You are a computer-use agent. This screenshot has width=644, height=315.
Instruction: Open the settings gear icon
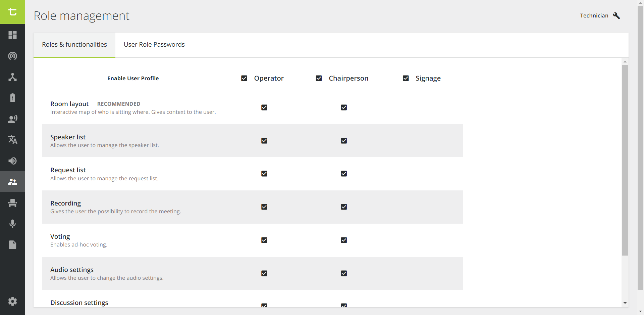tap(12, 301)
